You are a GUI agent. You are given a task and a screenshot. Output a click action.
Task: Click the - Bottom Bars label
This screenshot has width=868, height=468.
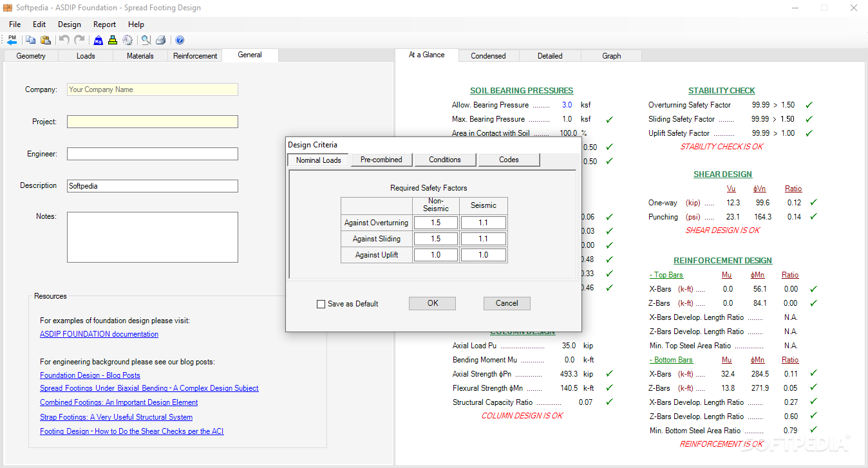point(671,360)
